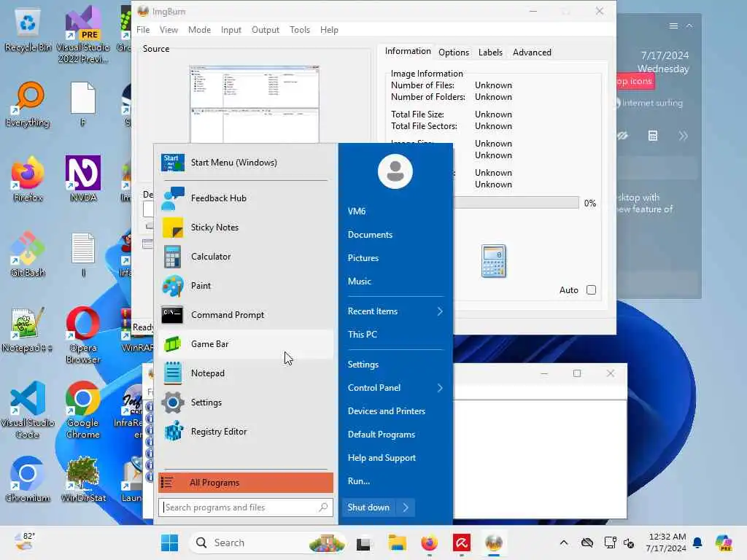Click the ImgBurn Source preview thumbnail

255,104
